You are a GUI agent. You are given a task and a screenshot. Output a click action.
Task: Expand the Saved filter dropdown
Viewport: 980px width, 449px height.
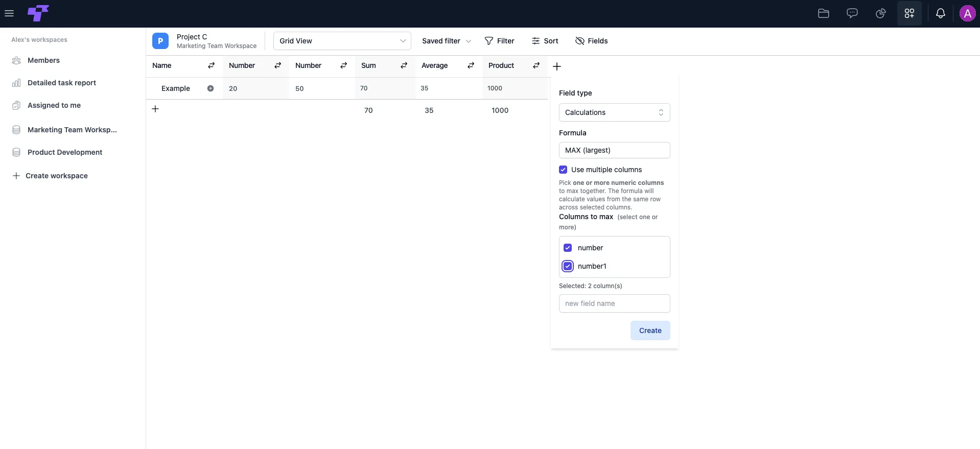[x=447, y=41]
